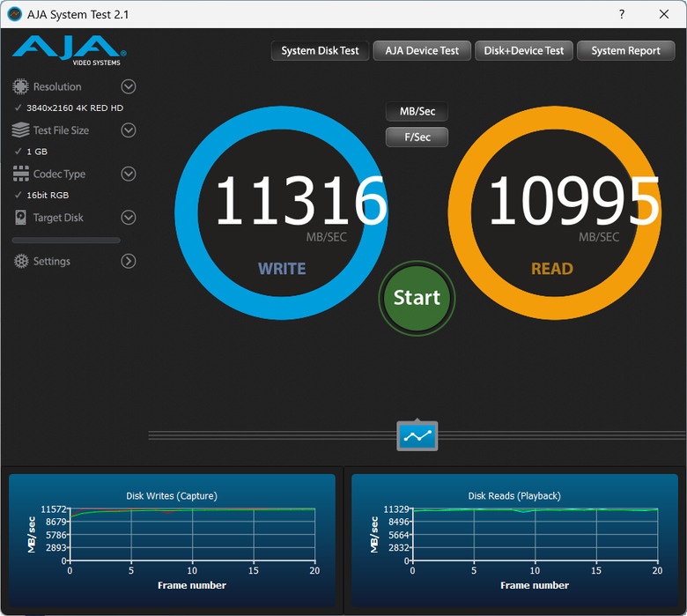Image resolution: width=687 pixels, height=616 pixels.
Task: Expand the Resolution dropdown arrow
Action: click(x=129, y=86)
